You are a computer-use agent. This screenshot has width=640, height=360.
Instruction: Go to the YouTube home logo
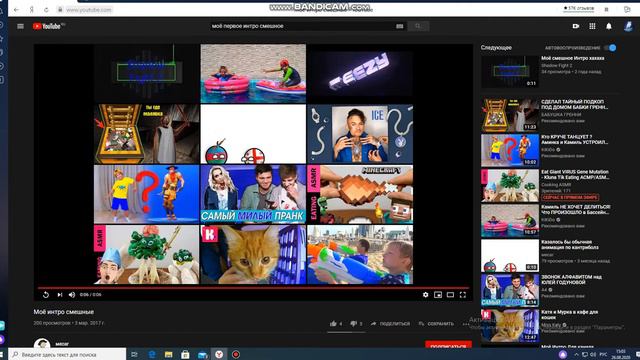tap(47, 26)
